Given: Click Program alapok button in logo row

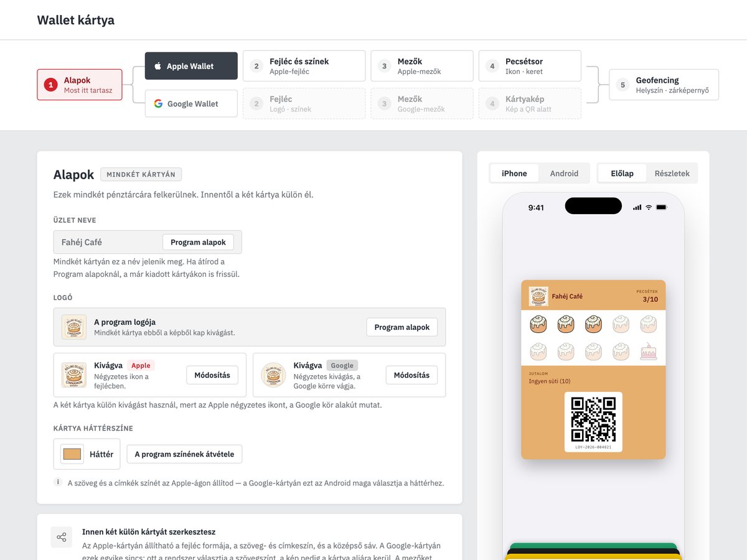Looking at the screenshot, I should pyautogui.click(x=402, y=327).
